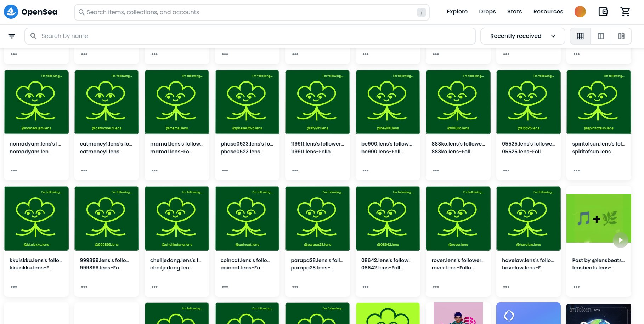
Task: Open the wallet icon
Action: coord(603,12)
